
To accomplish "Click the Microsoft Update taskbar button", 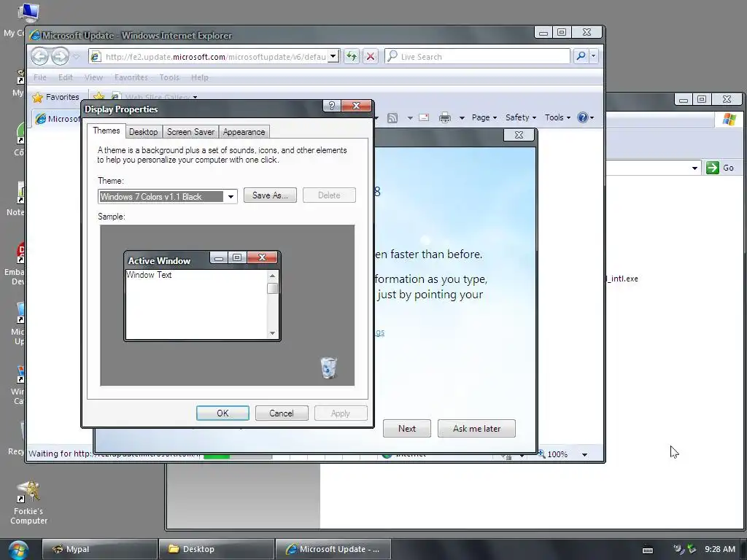I will point(333,549).
